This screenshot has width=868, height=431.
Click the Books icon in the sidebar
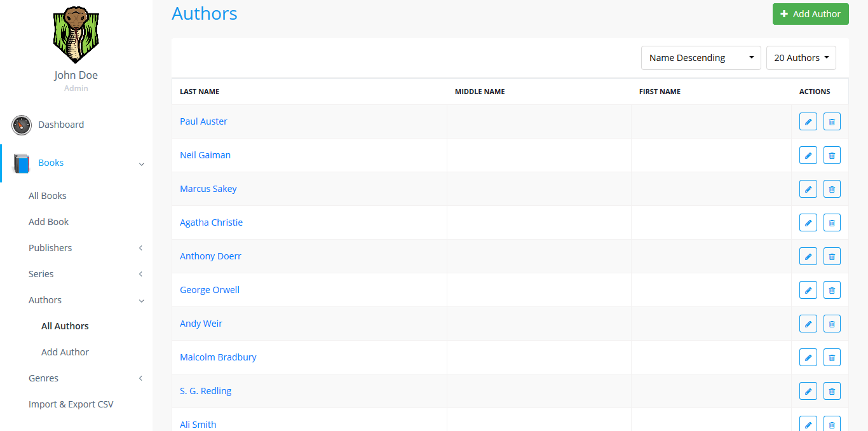[22, 163]
